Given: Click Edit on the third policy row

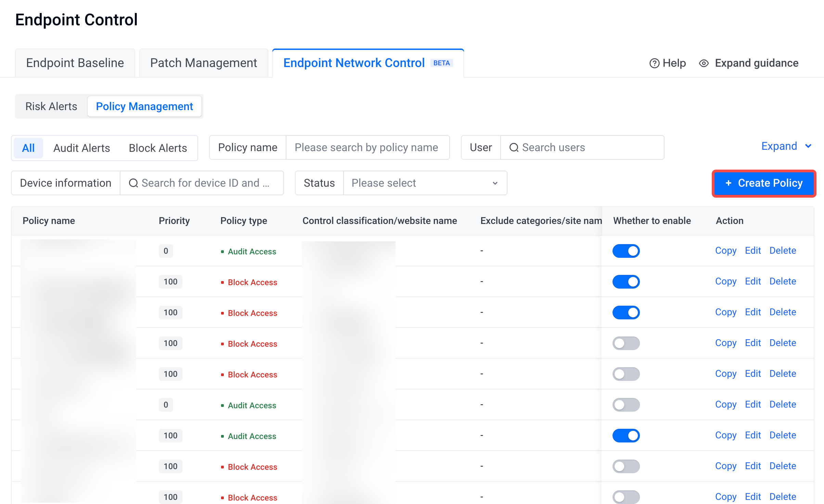Looking at the screenshot, I should click(753, 312).
